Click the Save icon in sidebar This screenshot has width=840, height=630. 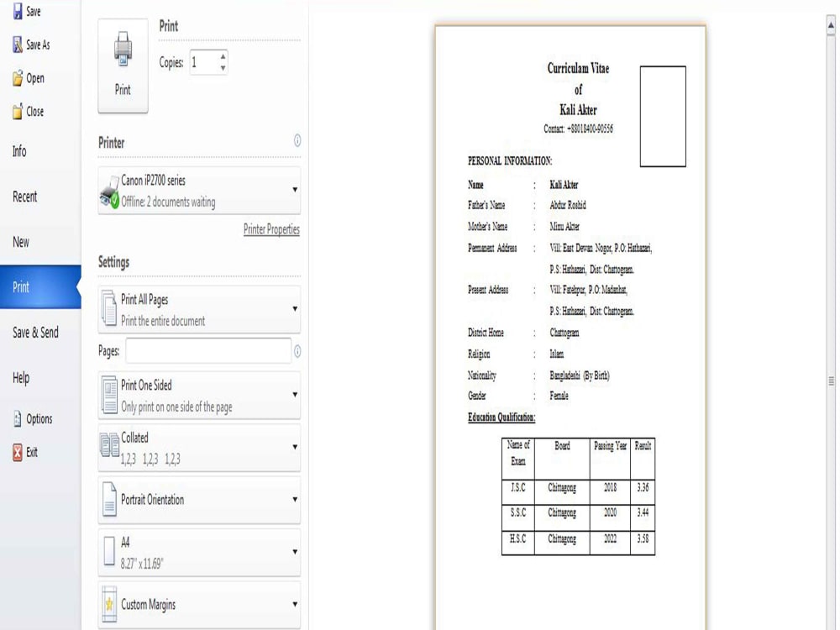(x=18, y=11)
